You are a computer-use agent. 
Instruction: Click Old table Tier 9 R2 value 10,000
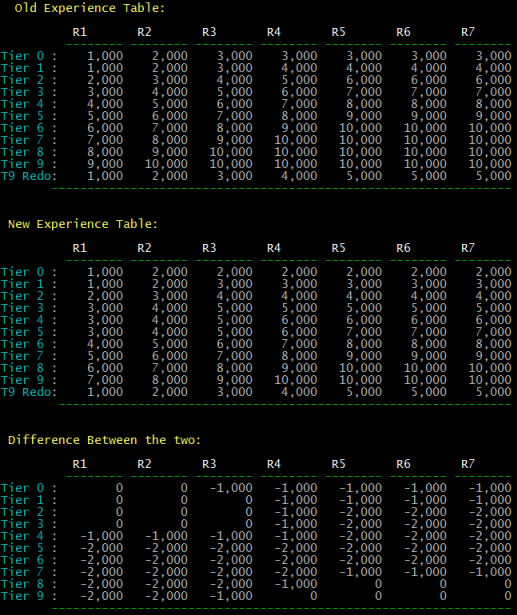coord(166,164)
